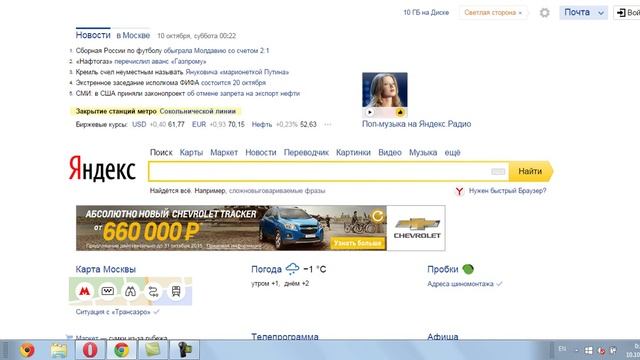Open the Нафтогаз advance payment news
Viewport: 640px width, 360px height.
[141, 61]
